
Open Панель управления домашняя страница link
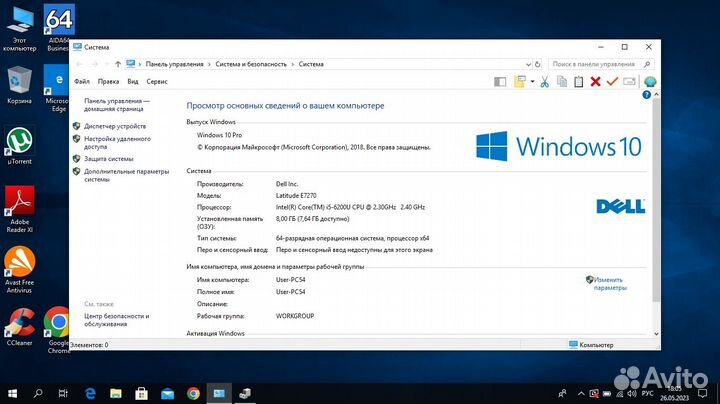tap(117, 105)
